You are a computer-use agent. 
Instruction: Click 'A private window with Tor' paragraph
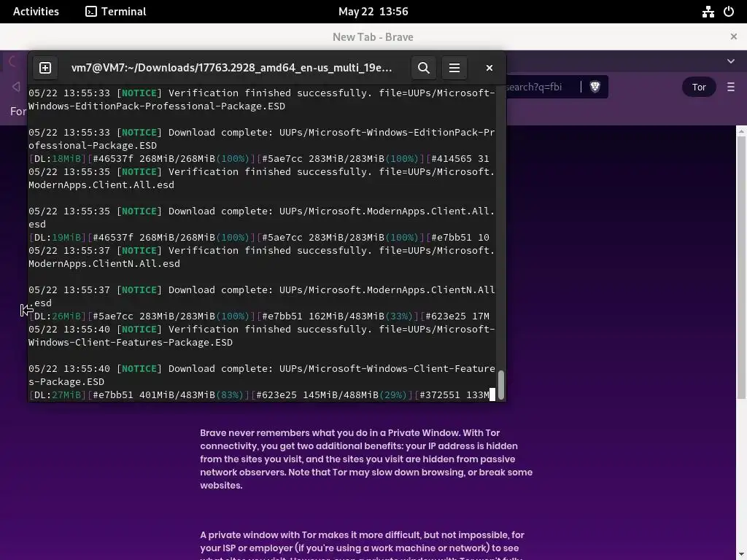[x=362, y=544]
